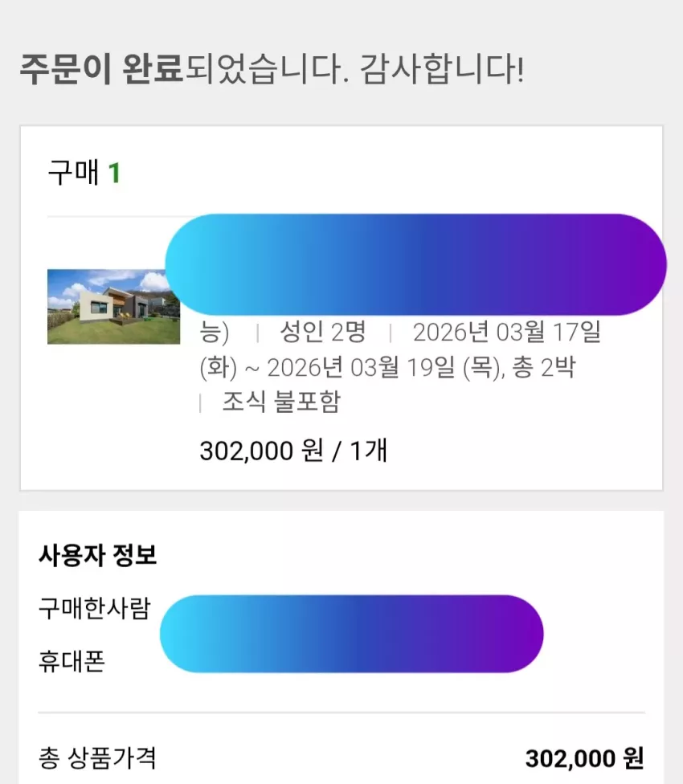This screenshot has width=683, height=784.
Task: Select the 성인 2명 guest detail
Action: tap(323, 332)
